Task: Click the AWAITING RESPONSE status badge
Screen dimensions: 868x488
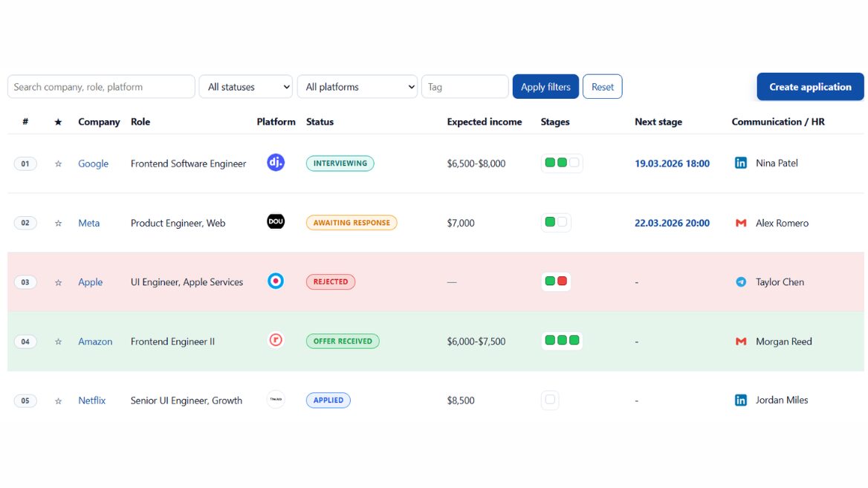Action: click(x=352, y=222)
